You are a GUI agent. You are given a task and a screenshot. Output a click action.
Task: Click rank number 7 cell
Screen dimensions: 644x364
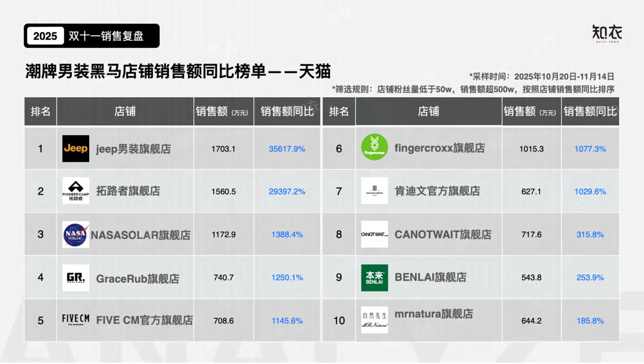339,191
